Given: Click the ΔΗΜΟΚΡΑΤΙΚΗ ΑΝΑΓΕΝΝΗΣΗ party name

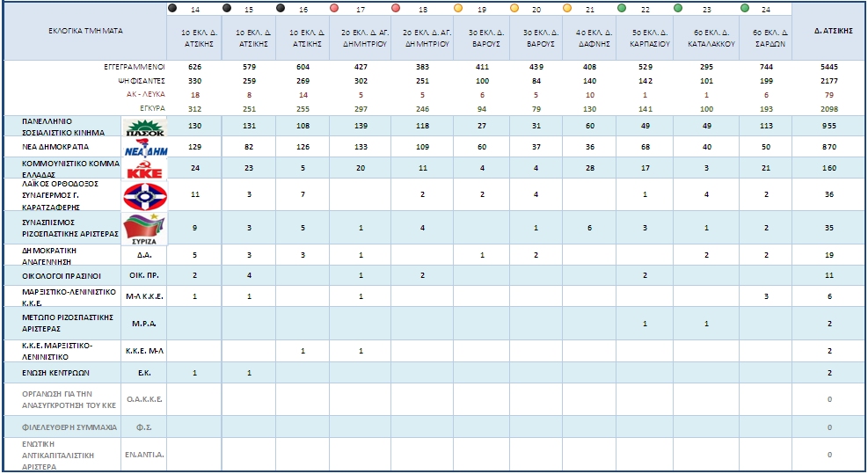Looking at the screenshot, I should 48,256.
